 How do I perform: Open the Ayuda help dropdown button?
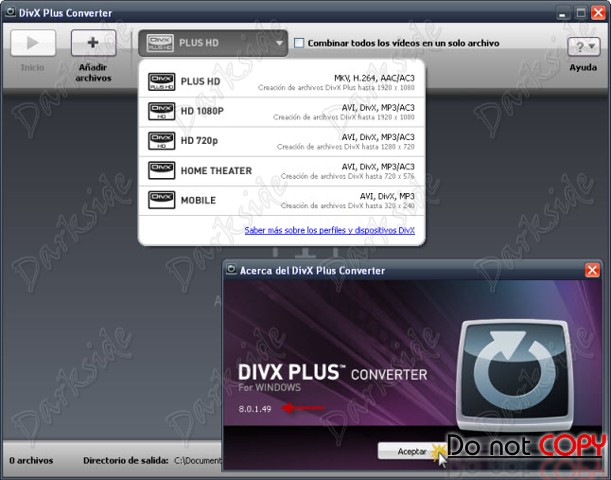click(x=583, y=47)
